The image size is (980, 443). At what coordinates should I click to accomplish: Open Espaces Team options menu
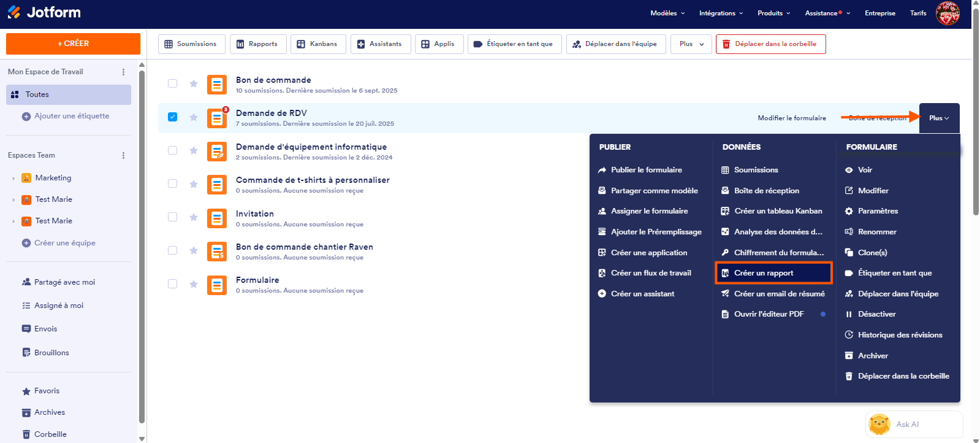point(123,155)
